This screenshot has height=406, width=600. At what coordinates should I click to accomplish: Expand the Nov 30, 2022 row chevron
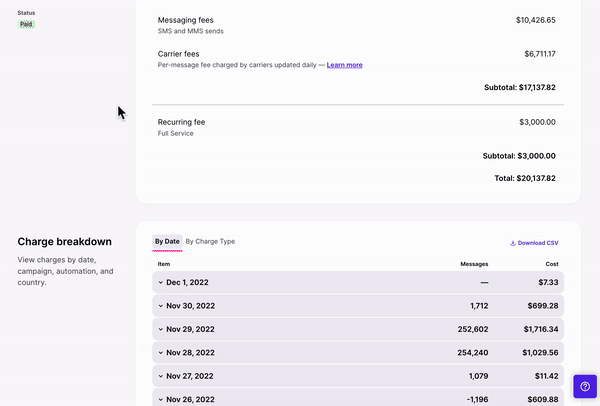click(161, 306)
